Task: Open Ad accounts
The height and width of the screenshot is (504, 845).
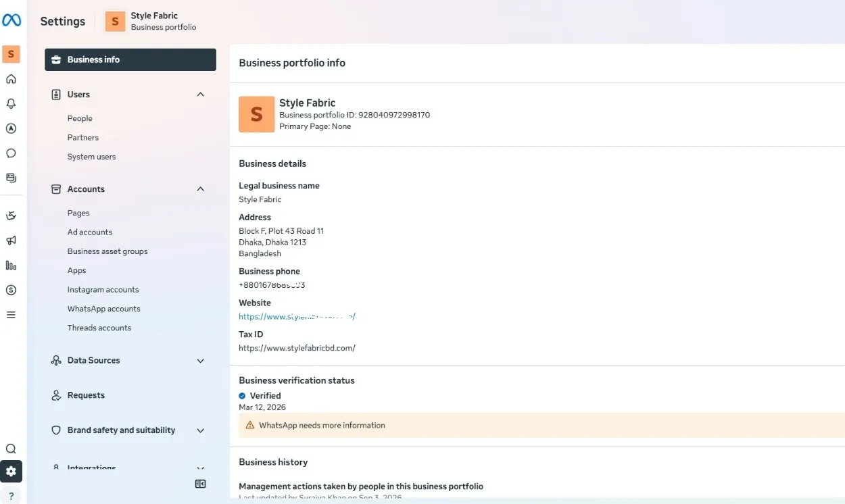Action: pos(90,232)
